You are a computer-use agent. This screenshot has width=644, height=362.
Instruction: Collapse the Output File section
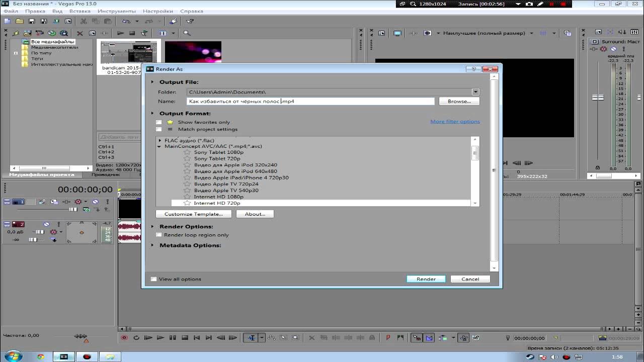[x=152, y=82]
